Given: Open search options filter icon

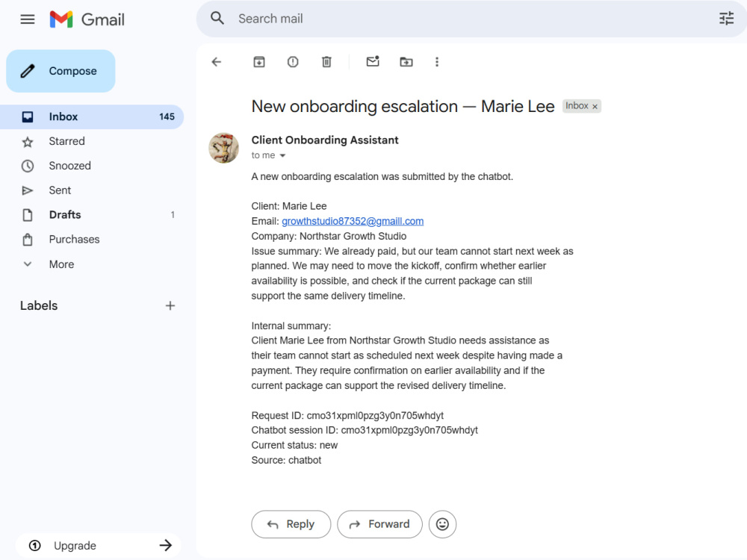Looking at the screenshot, I should tap(726, 19).
